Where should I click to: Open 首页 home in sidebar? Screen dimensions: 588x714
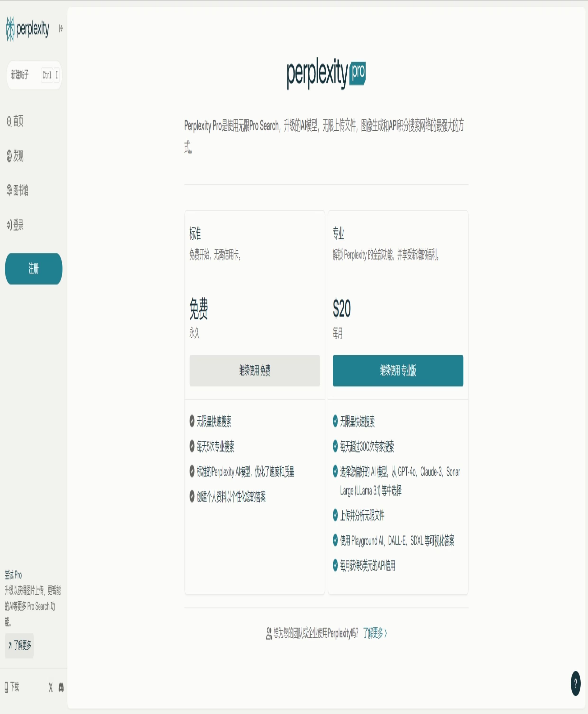tap(15, 121)
